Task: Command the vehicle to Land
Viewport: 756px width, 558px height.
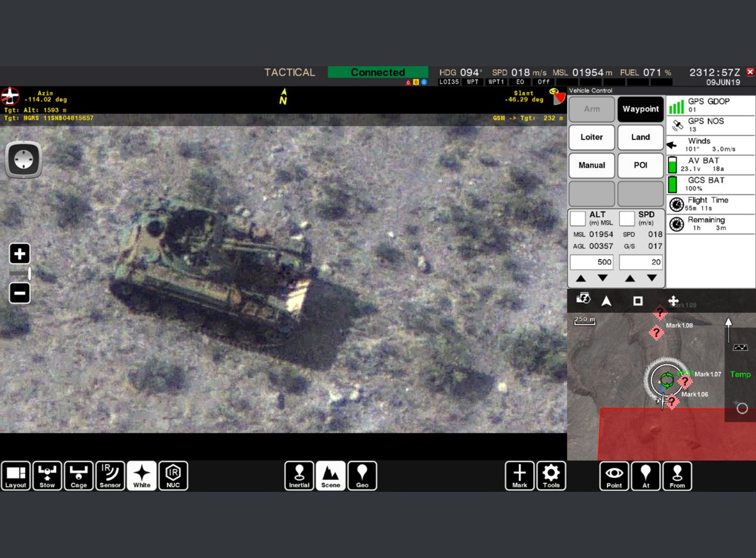Action: pyautogui.click(x=640, y=137)
